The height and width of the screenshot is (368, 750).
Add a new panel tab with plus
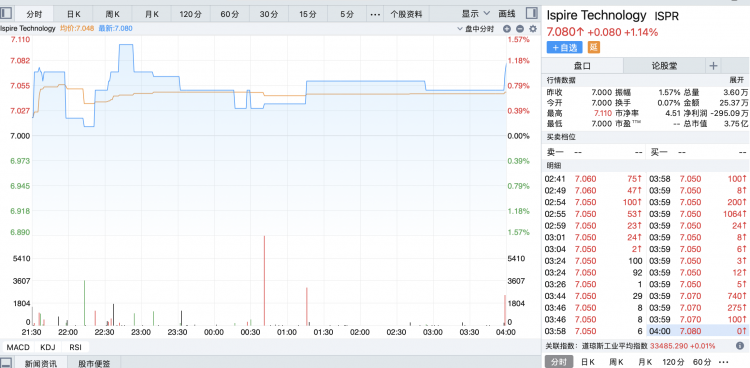[713, 66]
